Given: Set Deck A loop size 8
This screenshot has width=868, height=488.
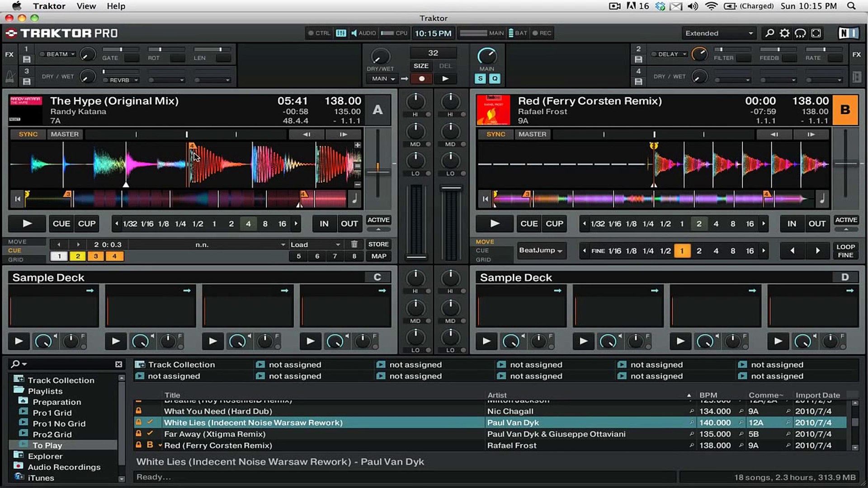Looking at the screenshot, I should click(x=265, y=224).
